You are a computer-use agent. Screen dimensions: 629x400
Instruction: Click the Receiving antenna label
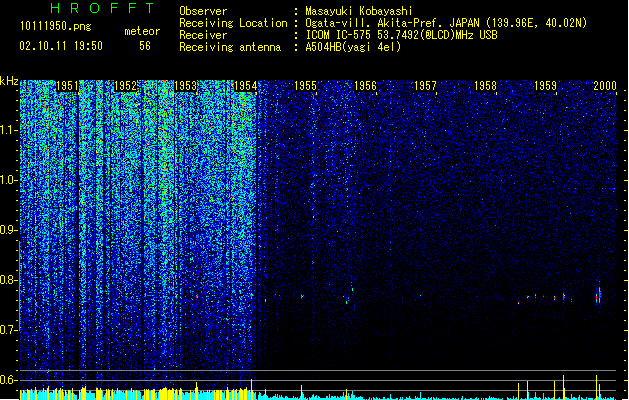tap(230, 47)
